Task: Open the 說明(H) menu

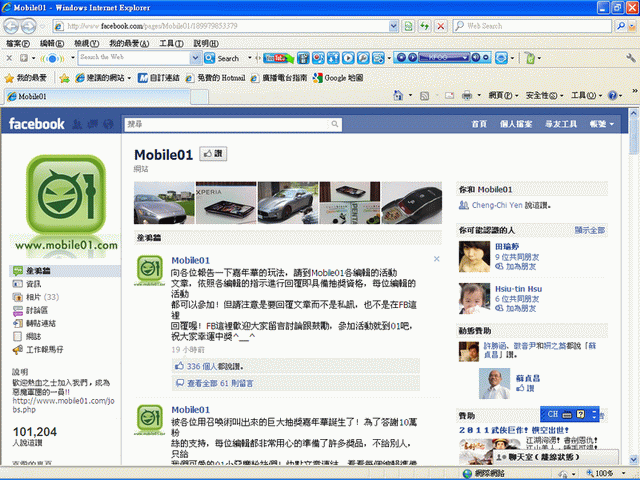Action: coord(206,43)
